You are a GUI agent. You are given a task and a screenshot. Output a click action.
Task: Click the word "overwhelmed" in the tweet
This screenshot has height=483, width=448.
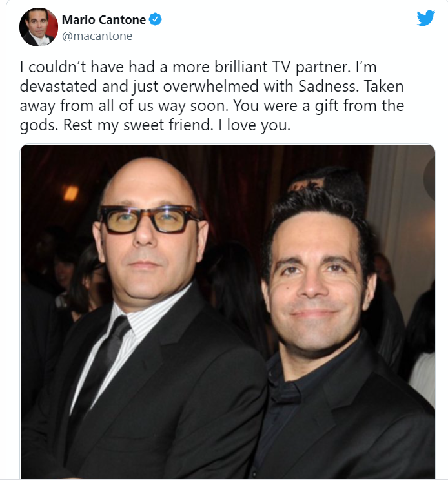[211, 87]
